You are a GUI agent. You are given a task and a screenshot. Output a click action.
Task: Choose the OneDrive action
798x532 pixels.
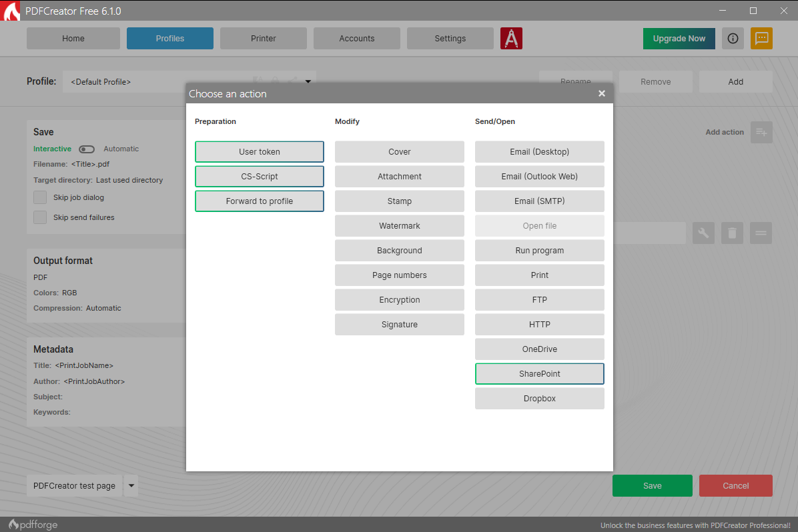coord(540,349)
